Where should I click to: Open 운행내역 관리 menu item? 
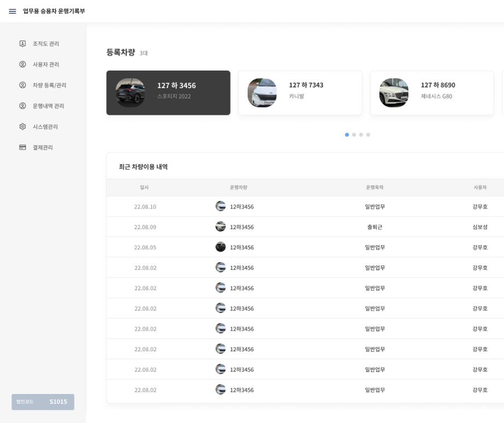pos(48,106)
